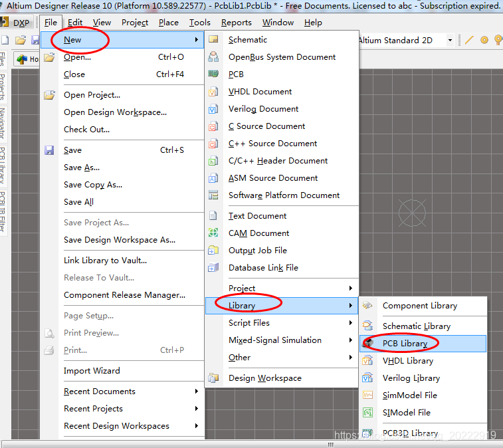The image size is (503, 448).
Task: Expand the Mixed-Signal Simulation submenu
Action: (282, 340)
